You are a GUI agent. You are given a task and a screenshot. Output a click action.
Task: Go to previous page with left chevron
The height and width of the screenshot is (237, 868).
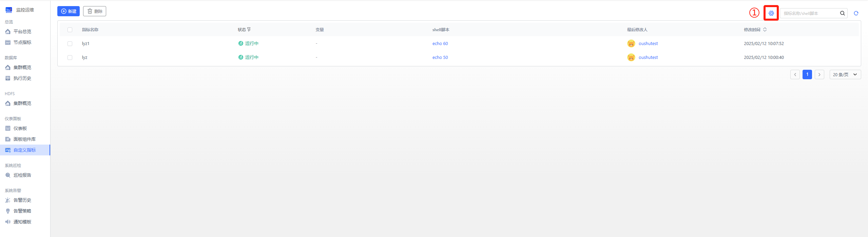coord(795,74)
